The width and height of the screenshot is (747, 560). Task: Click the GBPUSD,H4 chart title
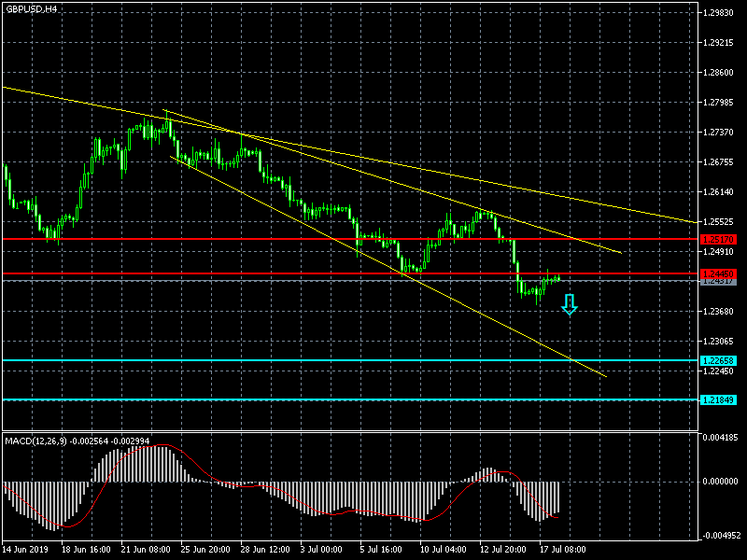(x=32, y=8)
